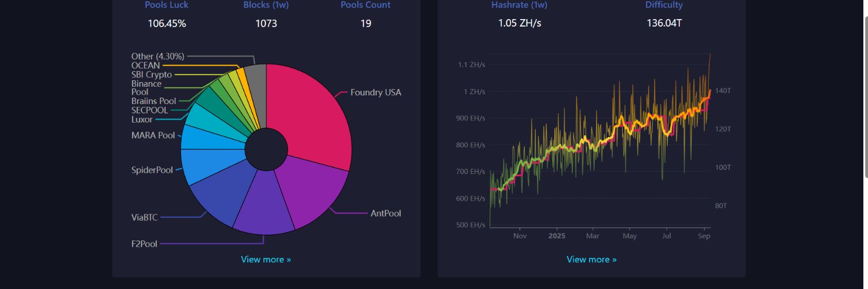Click the Pools Luck heading
The width and height of the screenshot is (868, 289).
[x=167, y=5]
